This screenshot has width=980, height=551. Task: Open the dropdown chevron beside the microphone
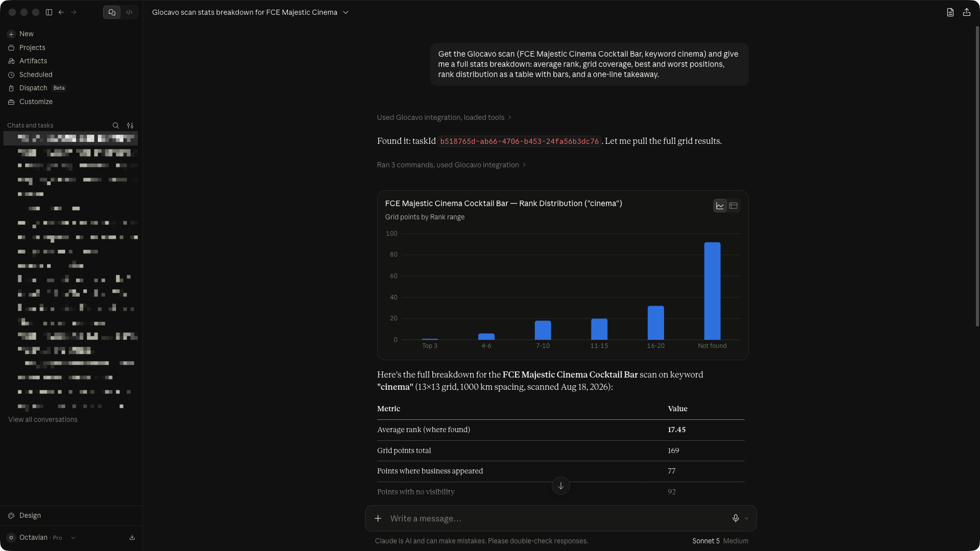pyautogui.click(x=746, y=518)
